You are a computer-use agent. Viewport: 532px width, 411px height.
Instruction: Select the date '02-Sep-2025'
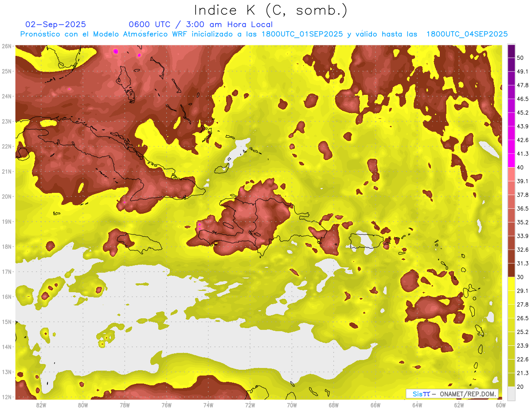click(x=55, y=24)
